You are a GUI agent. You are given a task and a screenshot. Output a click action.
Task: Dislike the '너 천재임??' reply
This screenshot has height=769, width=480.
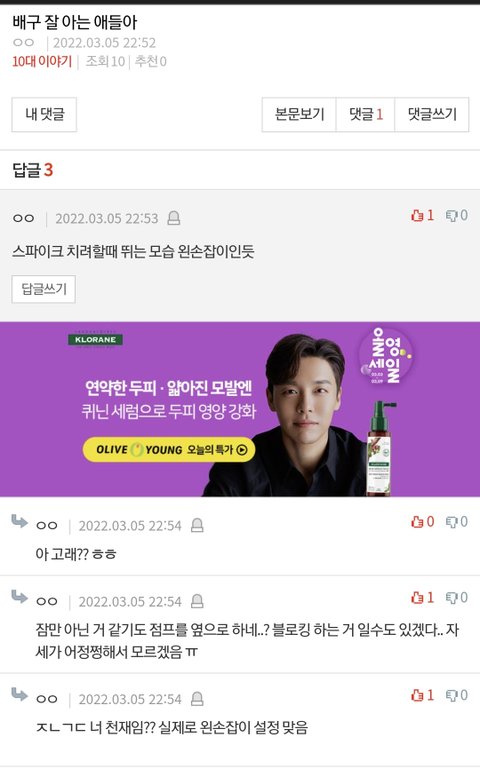pos(456,695)
